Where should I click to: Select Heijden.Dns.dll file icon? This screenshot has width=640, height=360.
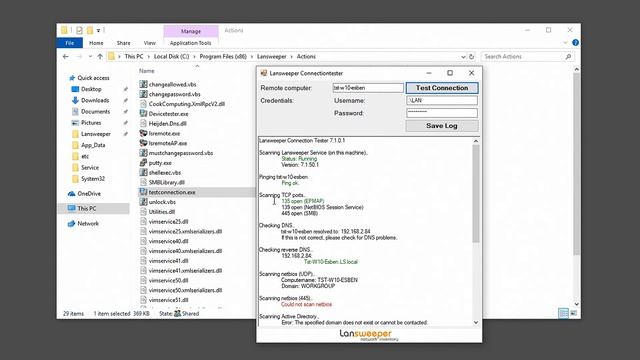click(143, 123)
